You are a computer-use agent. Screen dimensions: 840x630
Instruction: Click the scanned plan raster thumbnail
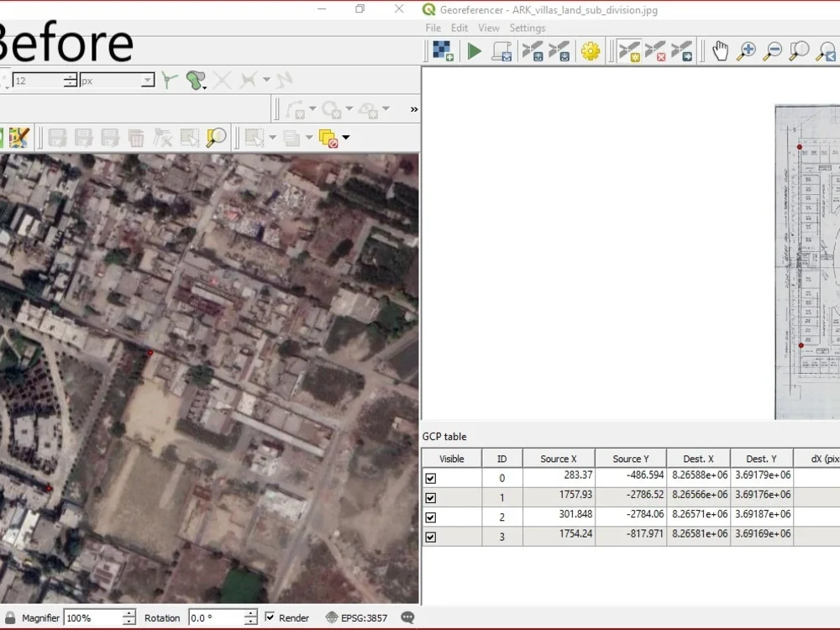click(807, 262)
